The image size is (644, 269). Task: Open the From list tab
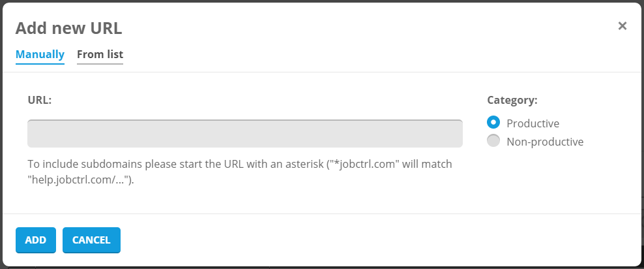pyautogui.click(x=100, y=54)
